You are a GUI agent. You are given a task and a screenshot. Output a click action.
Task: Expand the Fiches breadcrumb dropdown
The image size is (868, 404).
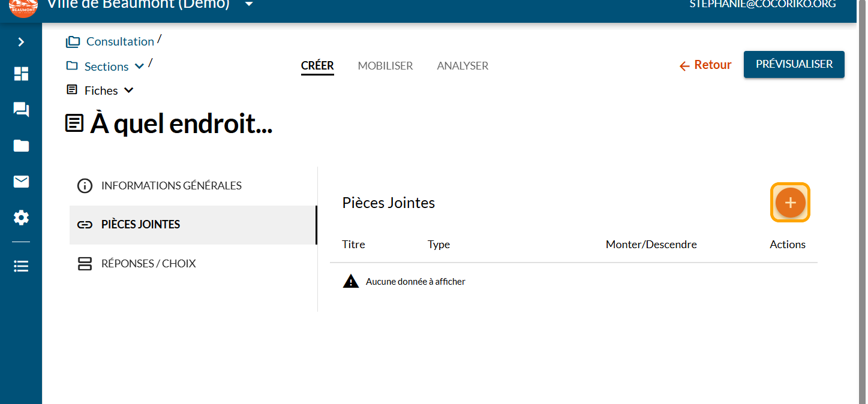pos(128,91)
